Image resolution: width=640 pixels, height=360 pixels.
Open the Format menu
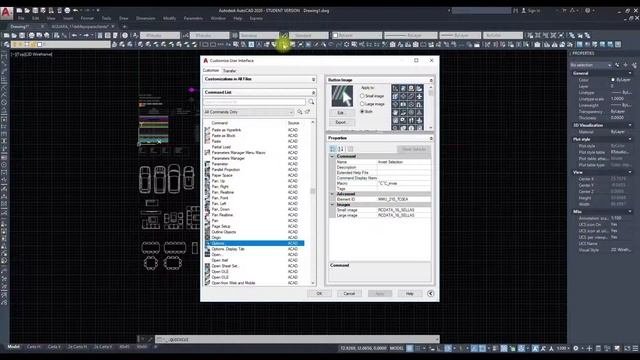87,18
